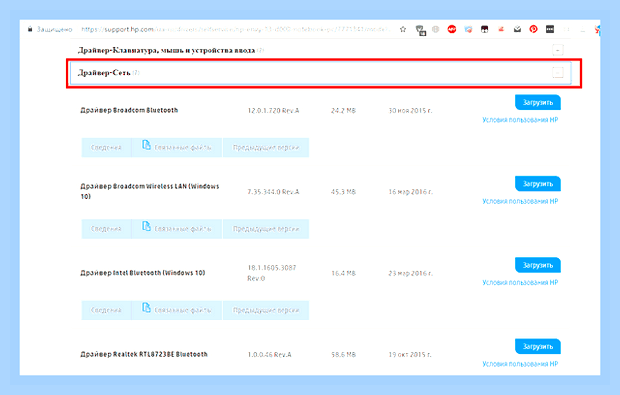Click the globe extension icon in toolbar
Screen dimensions: 620x395
435,29
